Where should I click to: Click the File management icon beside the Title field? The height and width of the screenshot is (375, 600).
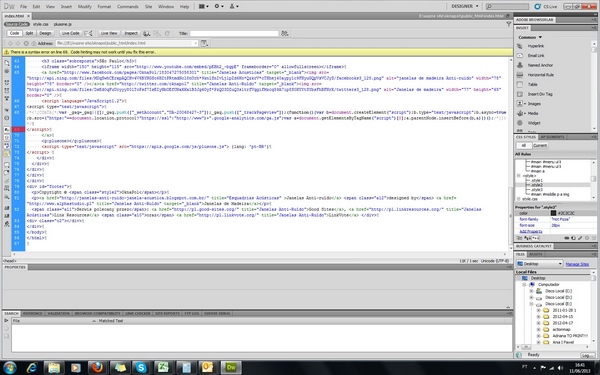point(284,33)
